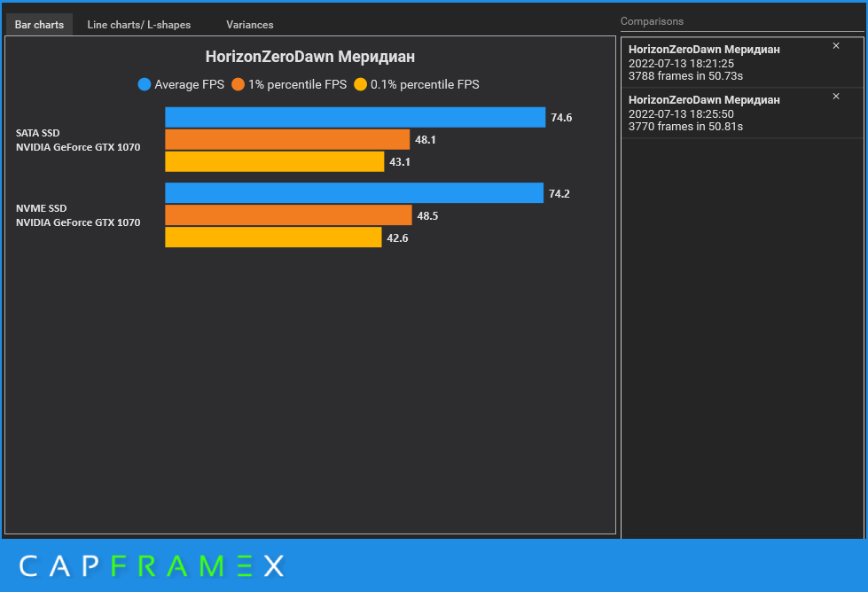Select the 3770 frames comparison entry

click(742, 113)
